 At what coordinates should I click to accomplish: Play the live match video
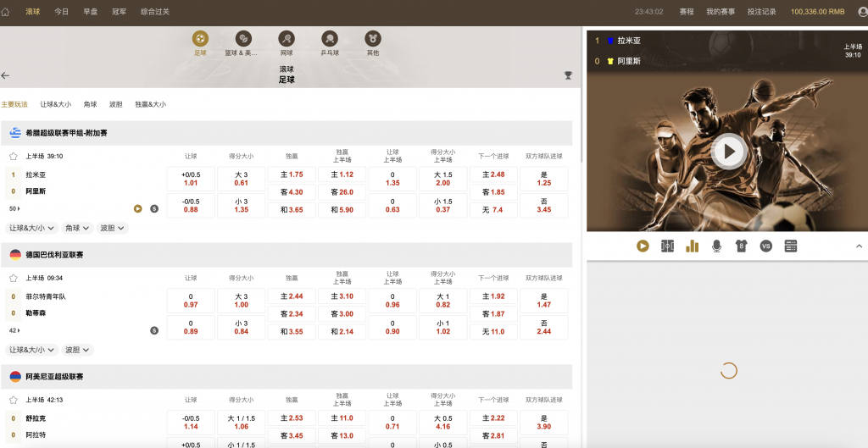click(x=728, y=152)
